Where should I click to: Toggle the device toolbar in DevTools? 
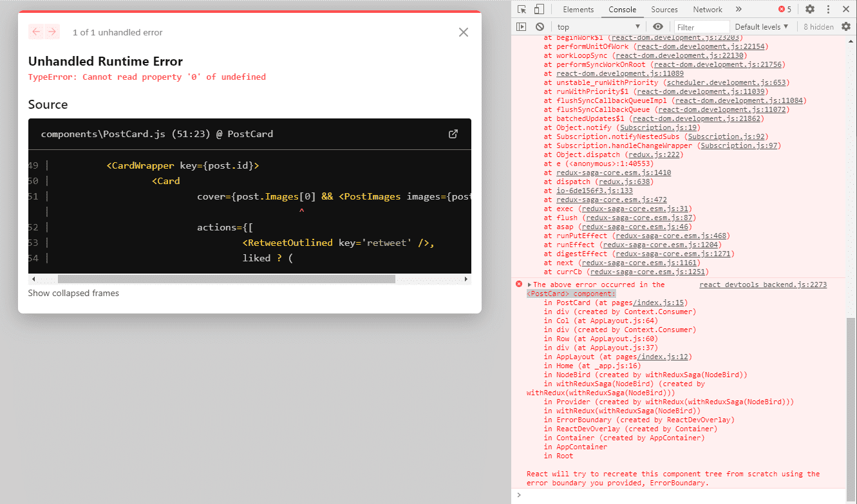[539, 10]
